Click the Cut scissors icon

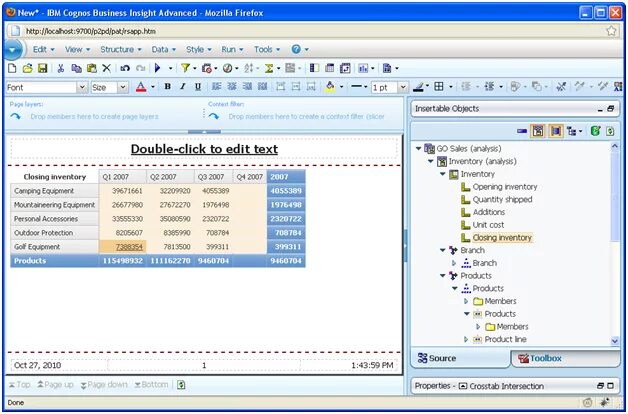coord(60,68)
